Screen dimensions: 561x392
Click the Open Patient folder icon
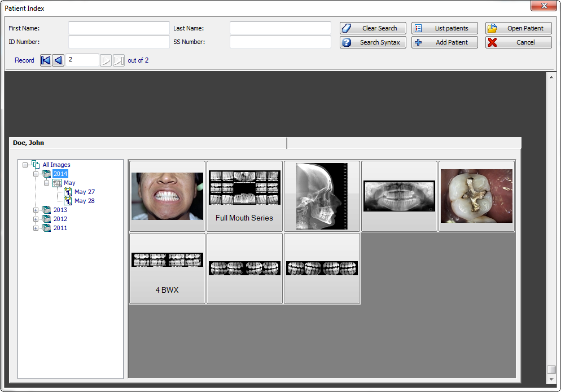point(491,28)
